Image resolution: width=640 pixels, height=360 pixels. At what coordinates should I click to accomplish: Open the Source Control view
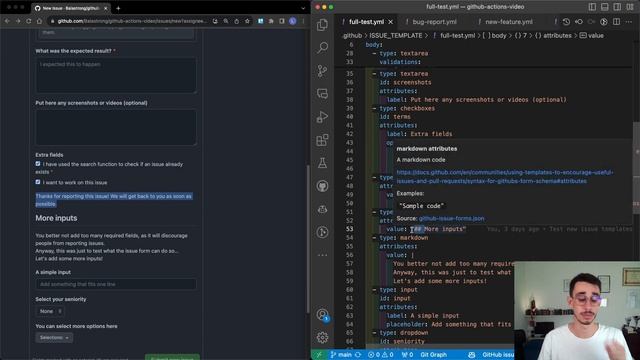tap(322, 71)
